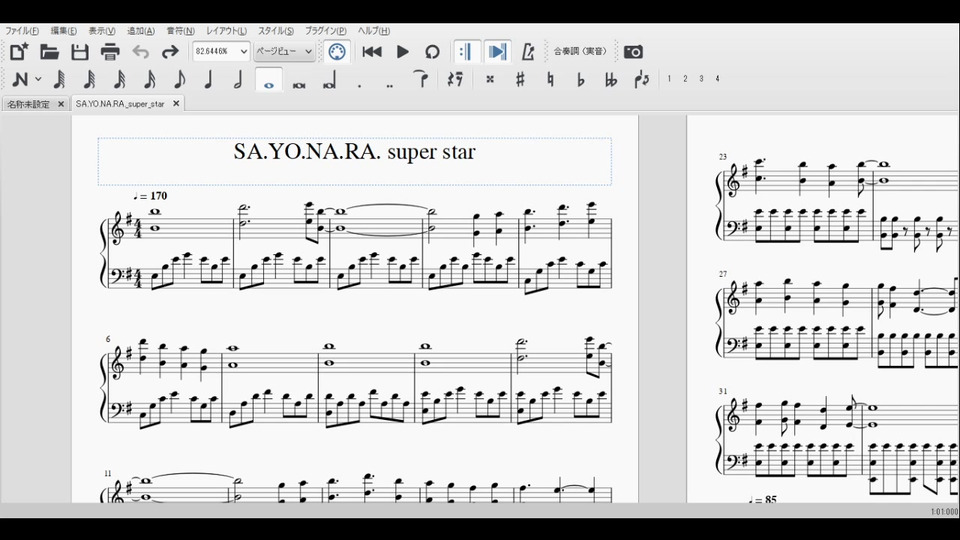Open the ファイル(F) menu

(22, 31)
